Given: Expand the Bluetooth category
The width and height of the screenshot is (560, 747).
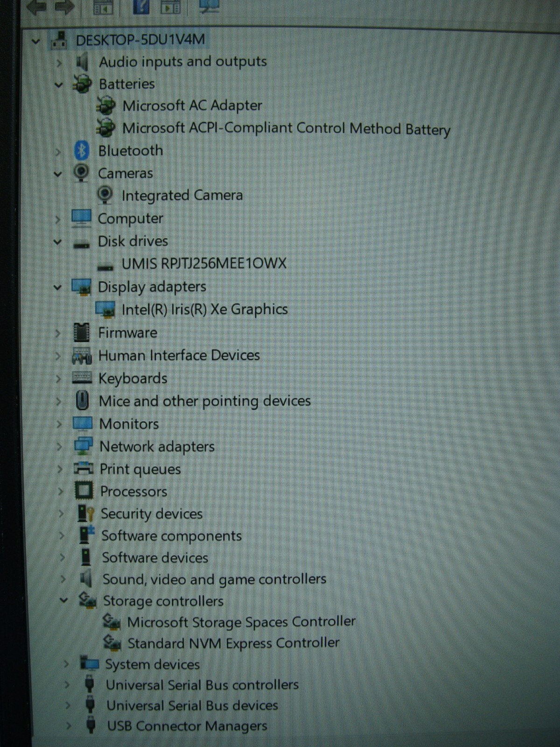Looking at the screenshot, I should (x=58, y=152).
